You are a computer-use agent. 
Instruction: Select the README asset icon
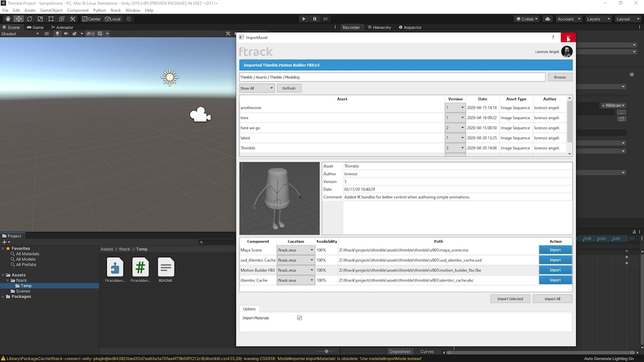[x=166, y=267]
